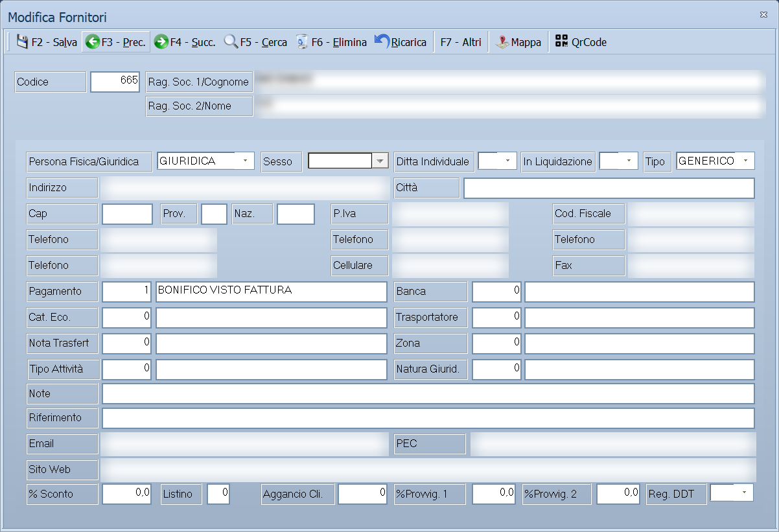The height and width of the screenshot is (532, 779).
Task: Open search with F5 Cerca magnifier icon
Action: [x=231, y=42]
